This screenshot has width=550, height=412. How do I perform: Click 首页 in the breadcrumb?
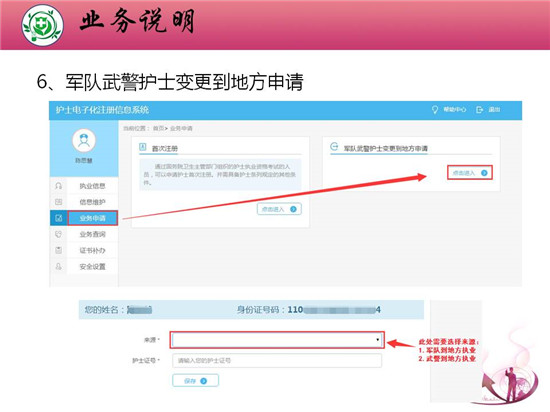158,128
